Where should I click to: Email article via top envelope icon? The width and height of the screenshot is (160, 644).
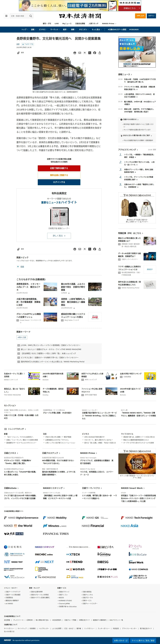pyautogui.click(x=80, y=53)
